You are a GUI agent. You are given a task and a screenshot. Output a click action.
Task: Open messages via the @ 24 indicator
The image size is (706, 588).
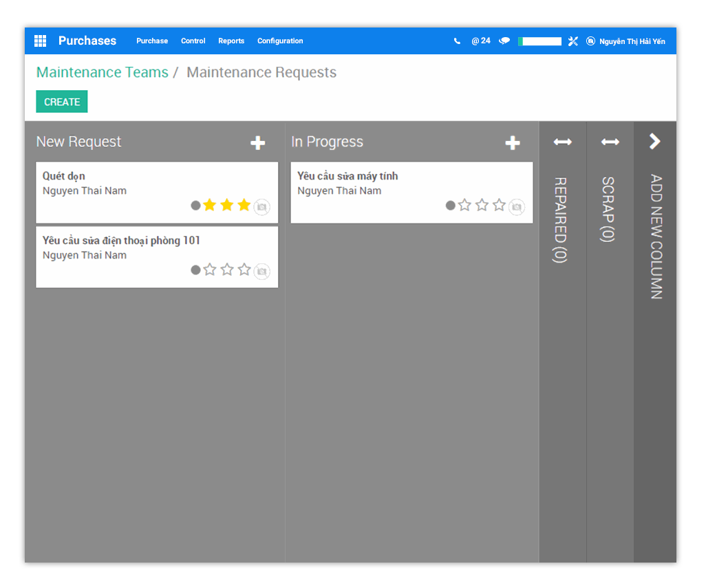[x=480, y=41]
